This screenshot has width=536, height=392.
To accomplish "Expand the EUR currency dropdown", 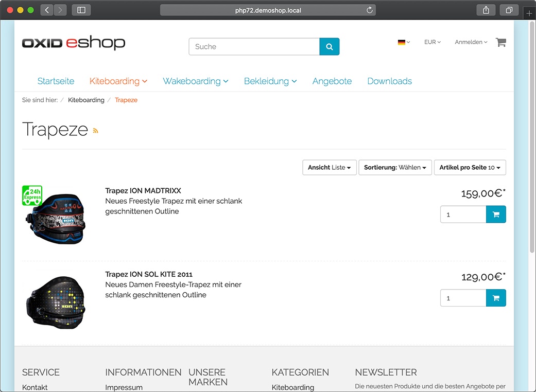I will (x=433, y=42).
